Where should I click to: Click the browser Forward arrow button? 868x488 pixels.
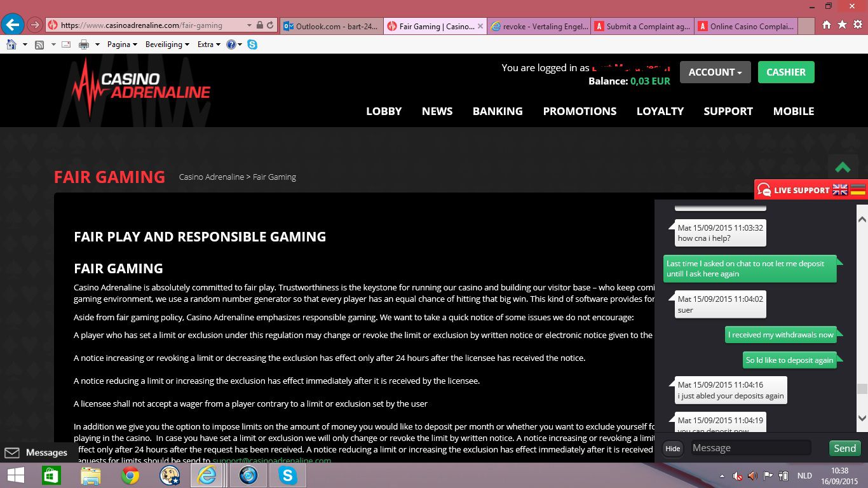click(x=35, y=25)
